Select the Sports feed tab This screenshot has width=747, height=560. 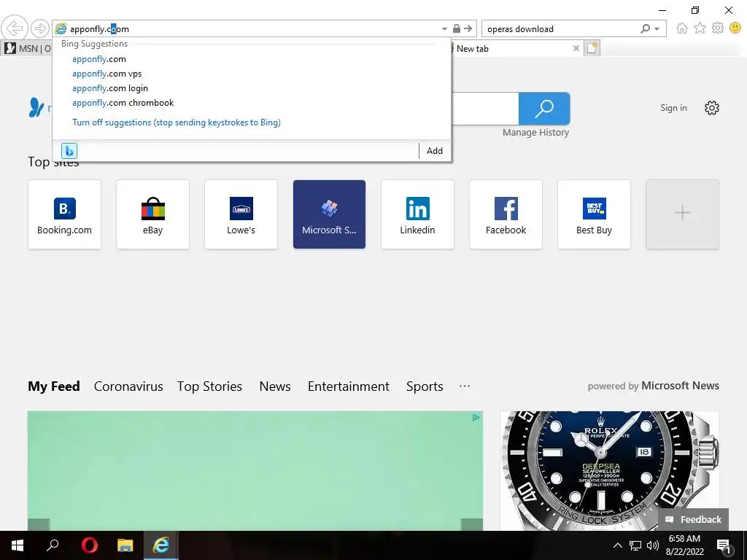[x=425, y=386]
